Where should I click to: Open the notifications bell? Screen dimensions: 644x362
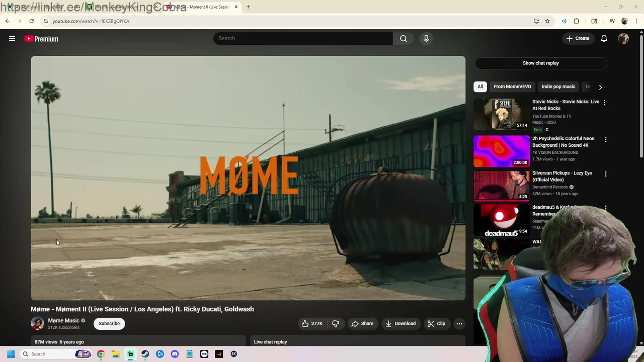[x=604, y=39]
